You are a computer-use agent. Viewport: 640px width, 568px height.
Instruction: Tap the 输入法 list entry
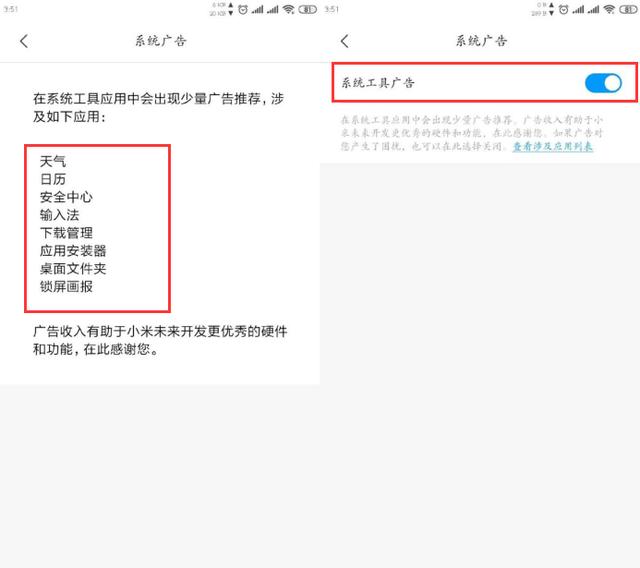pos(60,215)
